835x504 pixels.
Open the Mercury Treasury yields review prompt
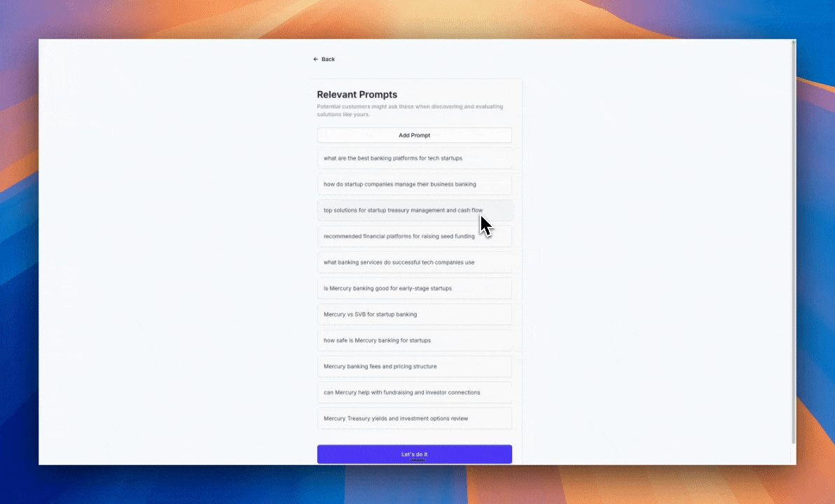[414, 419]
